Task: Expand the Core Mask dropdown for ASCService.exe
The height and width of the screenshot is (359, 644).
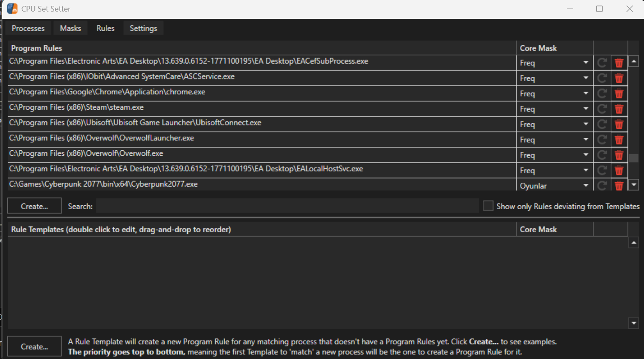Action: click(x=554, y=79)
